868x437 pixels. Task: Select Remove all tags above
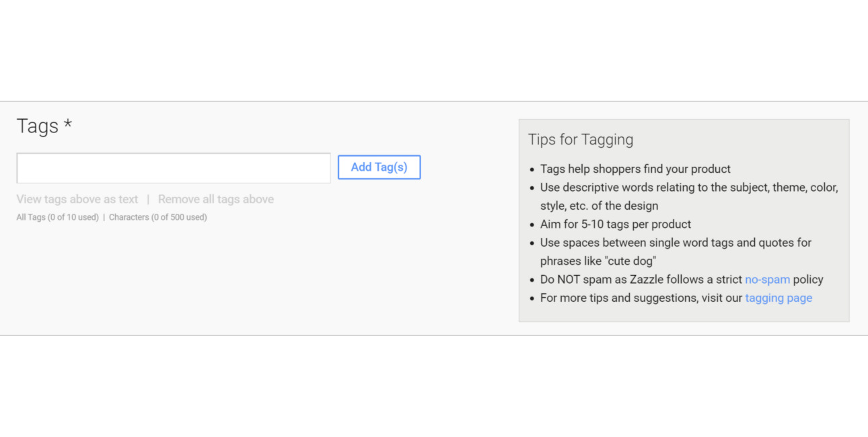(215, 199)
